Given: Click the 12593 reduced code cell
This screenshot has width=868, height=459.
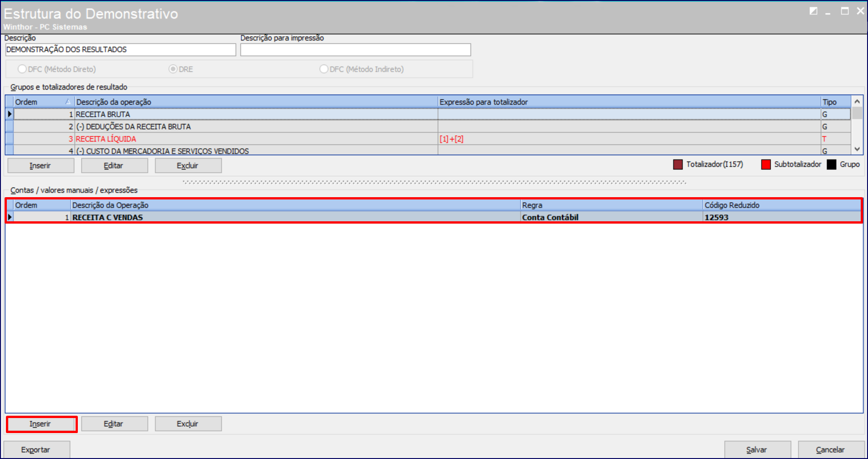Looking at the screenshot, I should point(782,217).
